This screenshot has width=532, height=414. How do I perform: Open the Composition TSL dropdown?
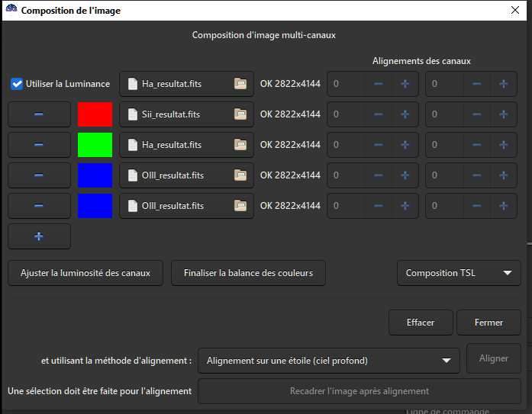[459, 273]
